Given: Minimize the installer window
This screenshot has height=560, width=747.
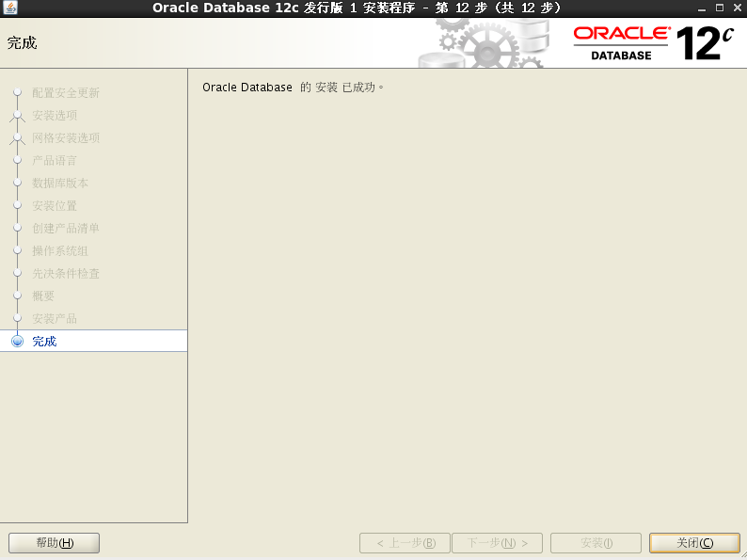Looking at the screenshot, I should [x=702, y=8].
